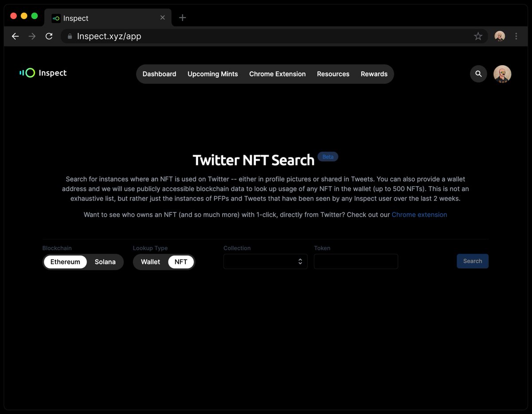Set lookup type to NFT

181,262
